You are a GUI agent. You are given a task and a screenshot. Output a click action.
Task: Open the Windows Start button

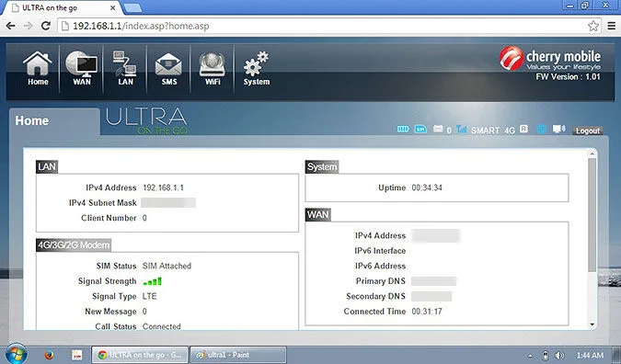[x=17, y=354]
